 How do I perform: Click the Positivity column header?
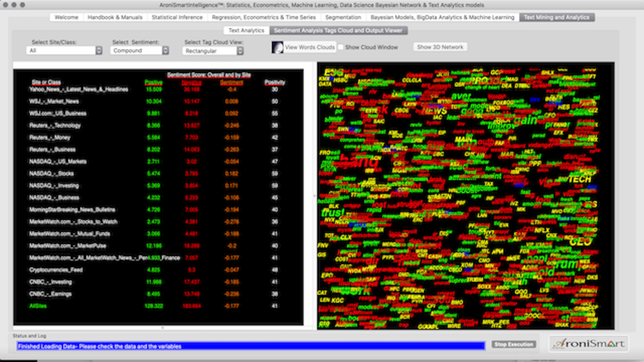click(x=275, y=82)
